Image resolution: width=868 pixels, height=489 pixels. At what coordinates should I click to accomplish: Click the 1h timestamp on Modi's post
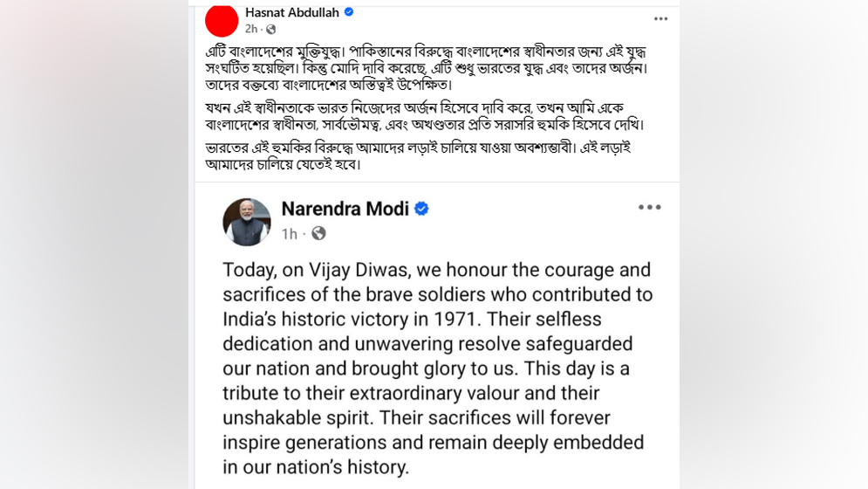289,234
